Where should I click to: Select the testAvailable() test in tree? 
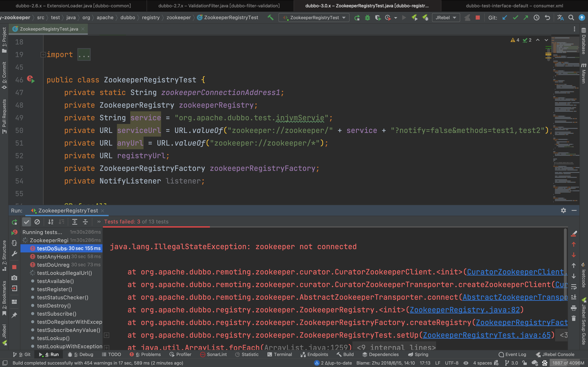click(55, 281)
